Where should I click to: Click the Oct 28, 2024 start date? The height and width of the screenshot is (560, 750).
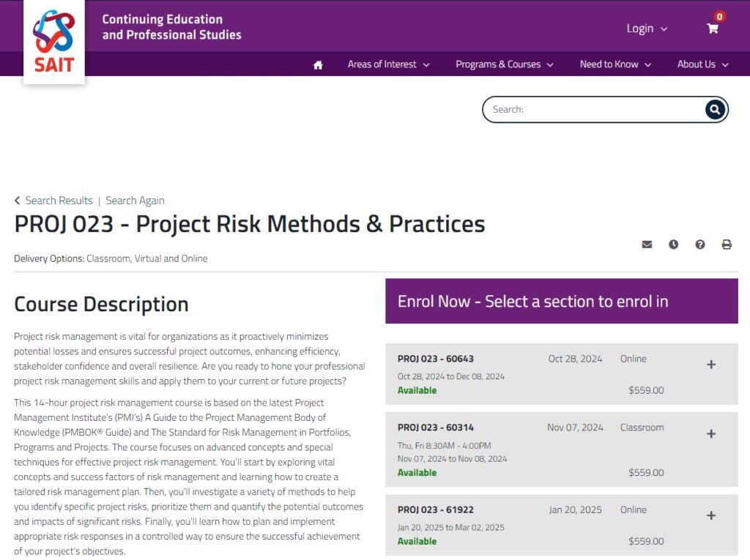click(x=576, y=359)
